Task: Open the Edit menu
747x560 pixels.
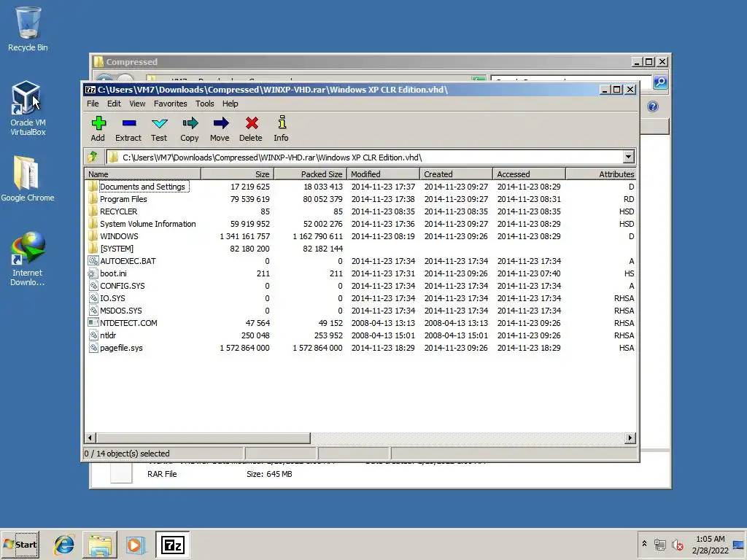Action: point(114,104)
